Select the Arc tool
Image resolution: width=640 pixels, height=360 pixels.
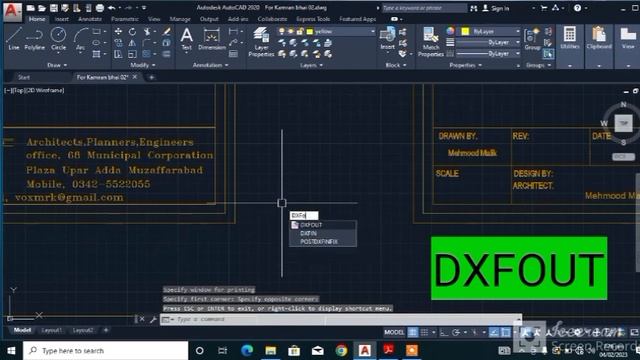click(x=81, y=39)
